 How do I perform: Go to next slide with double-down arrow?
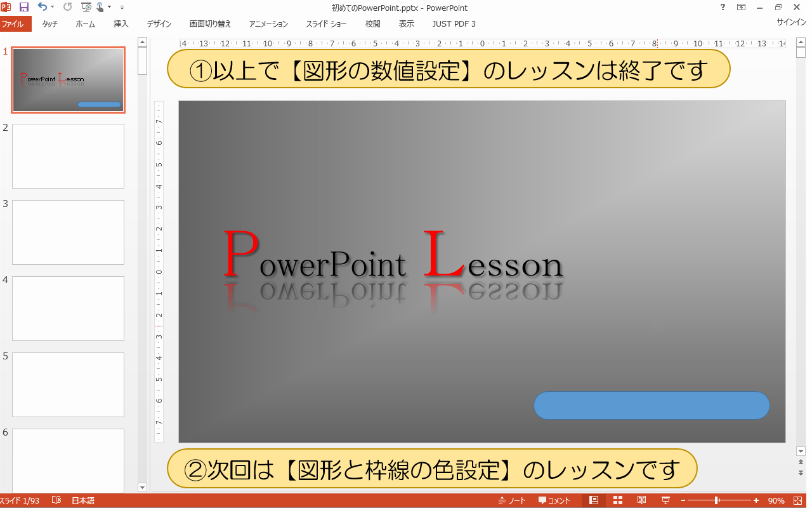[801, 474]
